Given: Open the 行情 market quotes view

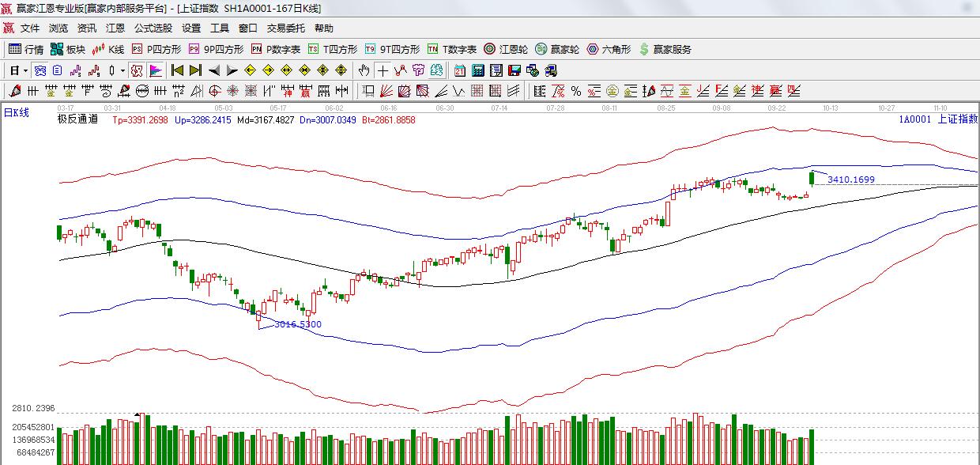Looking at the screenshot, I should coord(26,49).
